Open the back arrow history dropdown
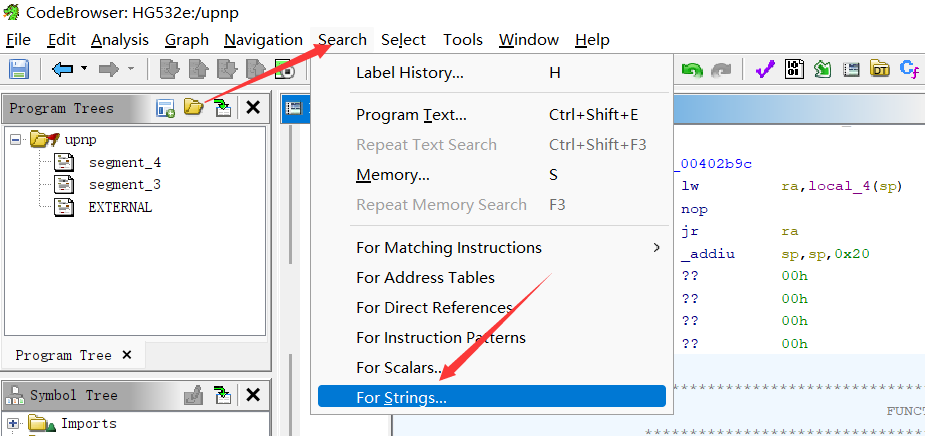 point(84,69)
